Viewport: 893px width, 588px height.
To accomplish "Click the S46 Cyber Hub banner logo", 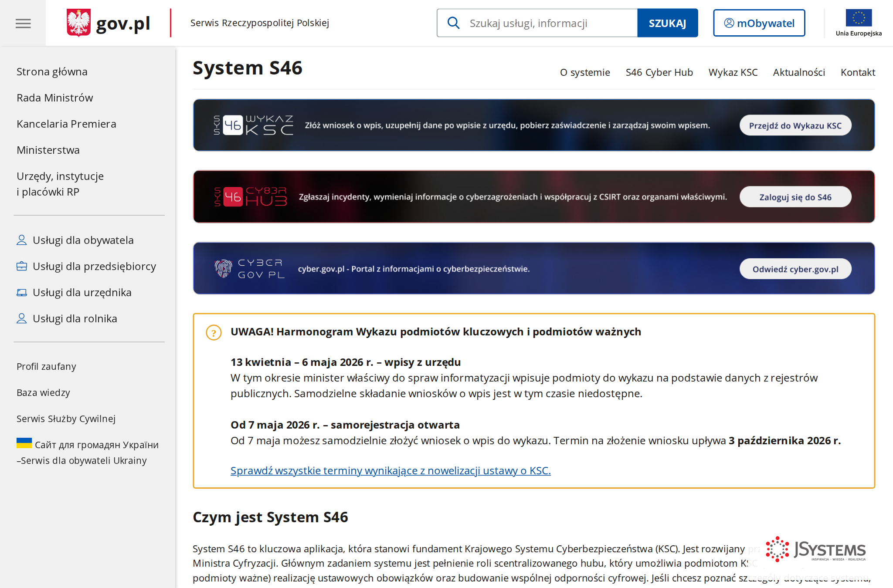I will (x=251, y=197).
